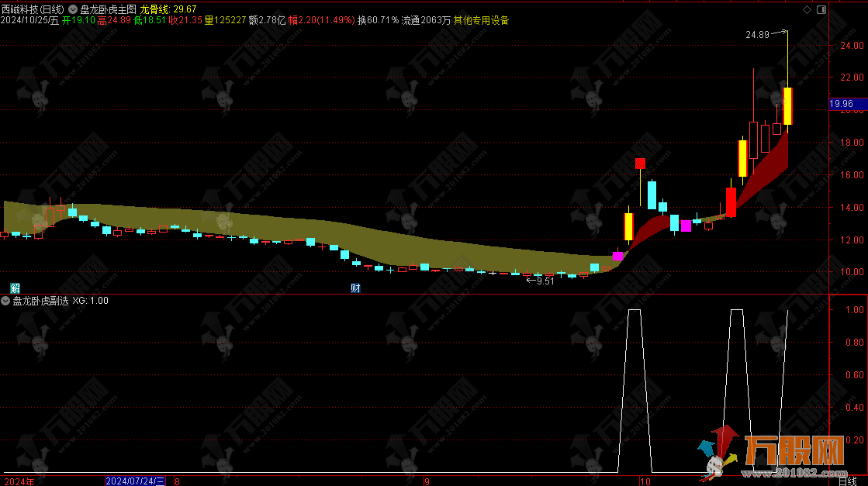Image resolution: width=868 pixels, height=486 pixels.
Task: Click the 龙骨线: 29.67 value label
Action: (168, 9)
